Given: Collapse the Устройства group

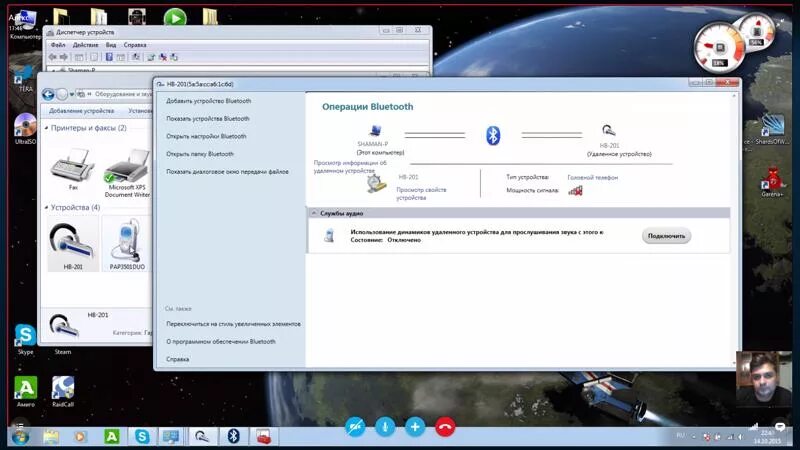Looking at the screenshot, I should tap(46, 208).
